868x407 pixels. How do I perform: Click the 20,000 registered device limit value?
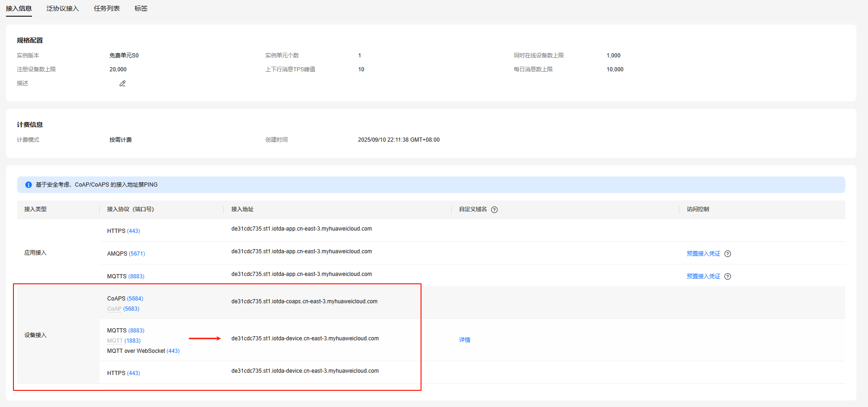point(118,69)
